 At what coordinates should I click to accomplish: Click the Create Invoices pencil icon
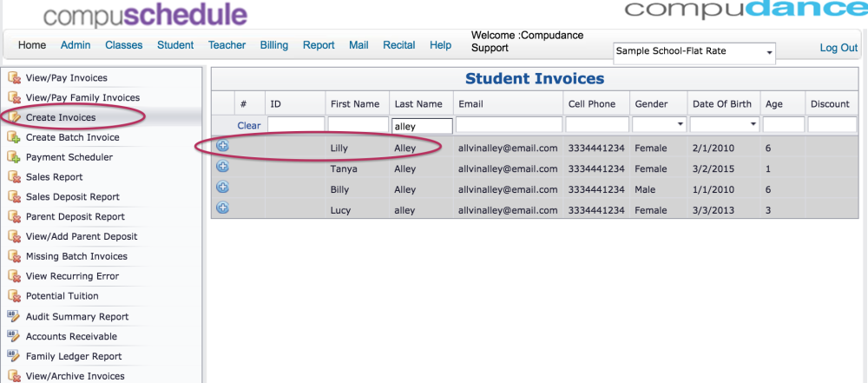[x=14, y=117]
